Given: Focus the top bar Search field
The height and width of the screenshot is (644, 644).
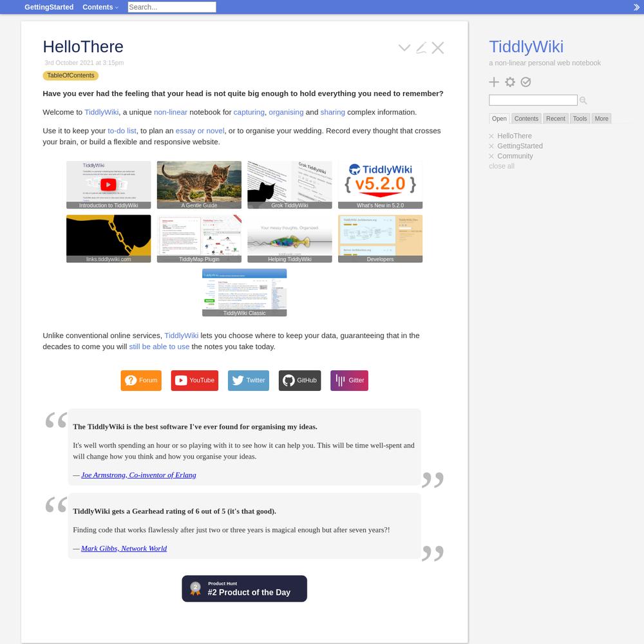Looking at the screenshot, I should point(172,7).
